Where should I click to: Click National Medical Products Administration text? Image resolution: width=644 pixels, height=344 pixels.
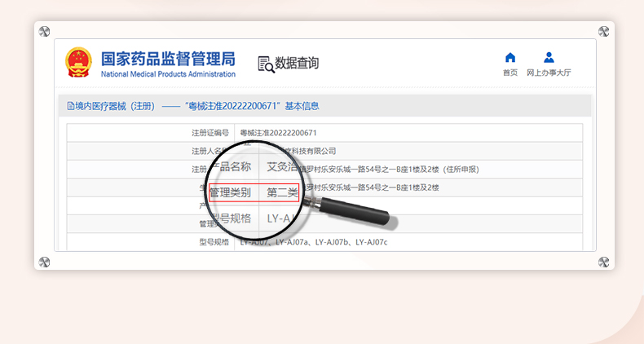pyautogui.click(x=169, y=74)
